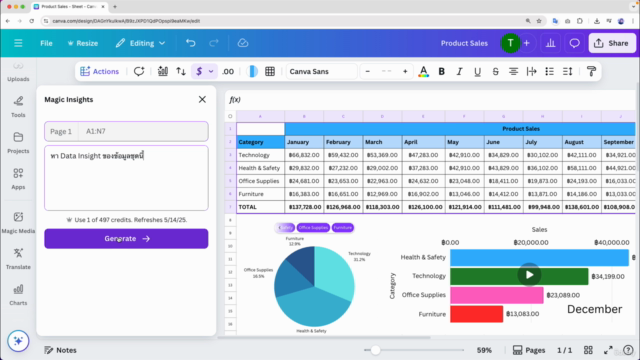Open the Pages view
Screen dimensions: 640x360
(529, 350)
